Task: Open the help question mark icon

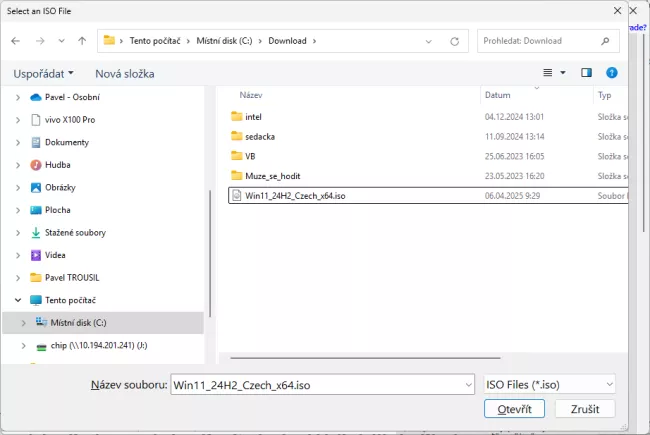Action: point(612,73)
